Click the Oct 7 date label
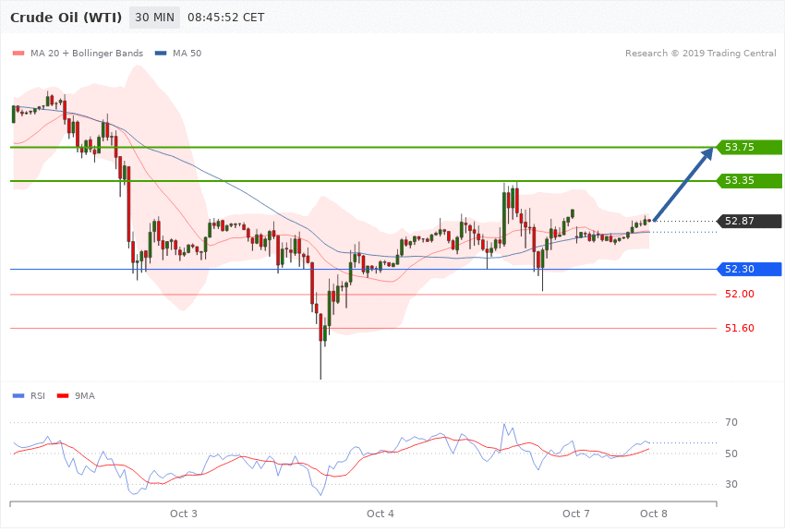 click(575, 514)
